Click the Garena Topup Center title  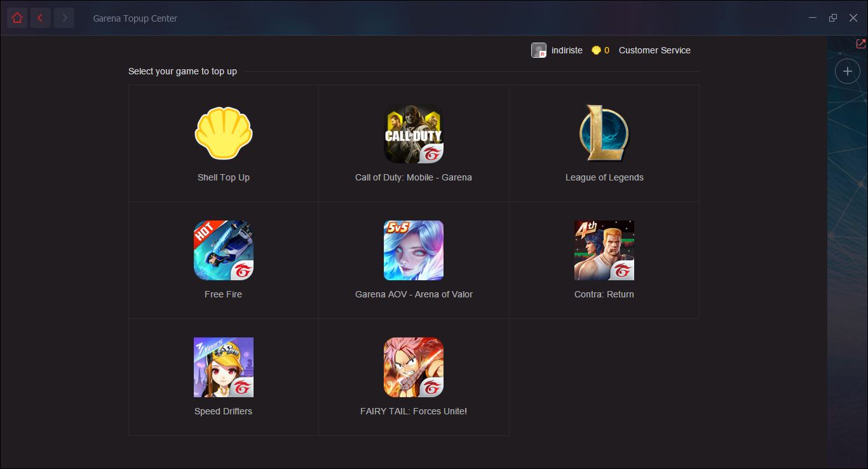[135, 18]
